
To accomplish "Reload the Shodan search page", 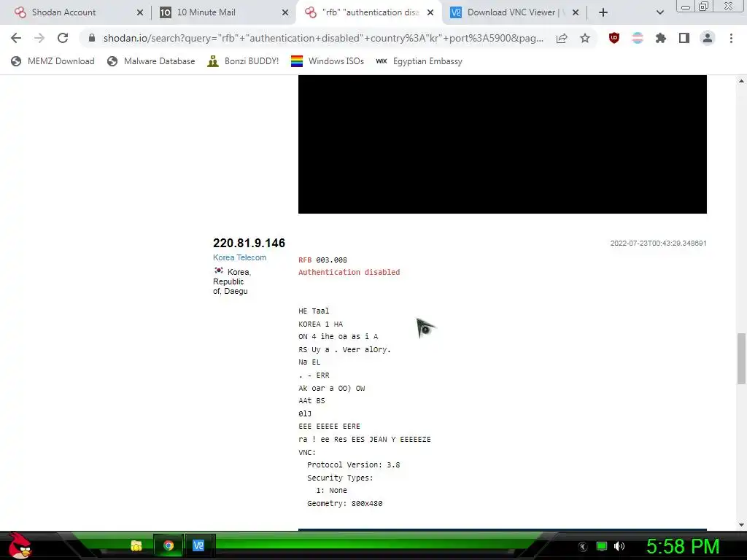I will pyautogui.click(x=63, y=38).
